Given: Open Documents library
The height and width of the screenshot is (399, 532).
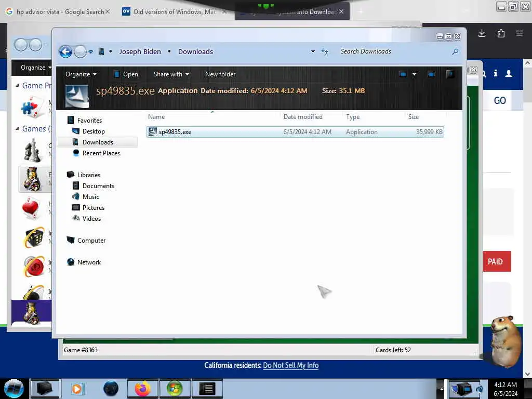Looking at the screenshot, I should pyautogui.click(x=98, y=185).
